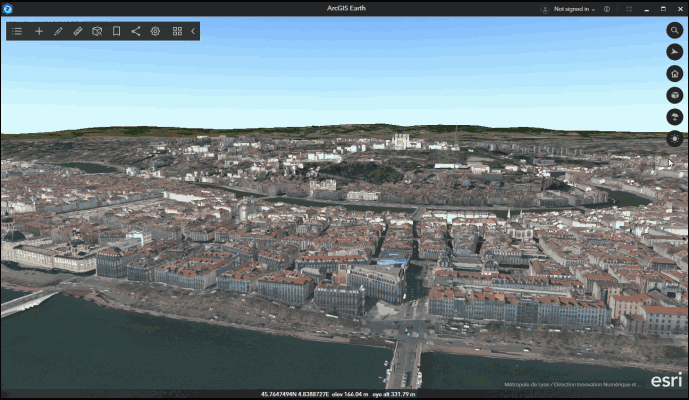Collapse the toolbar with left chevron
689x400 pixels.
[x=193, y=31]
